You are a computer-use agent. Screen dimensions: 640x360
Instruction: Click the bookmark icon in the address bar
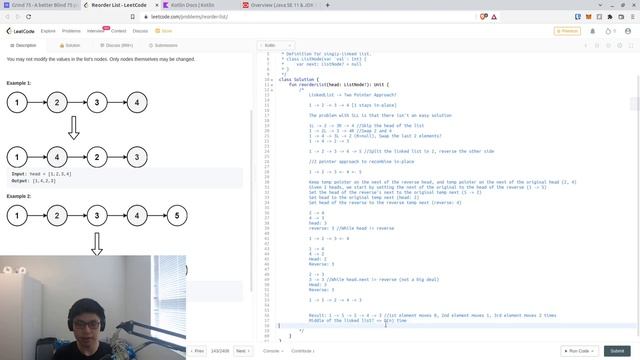coord(133,17)
